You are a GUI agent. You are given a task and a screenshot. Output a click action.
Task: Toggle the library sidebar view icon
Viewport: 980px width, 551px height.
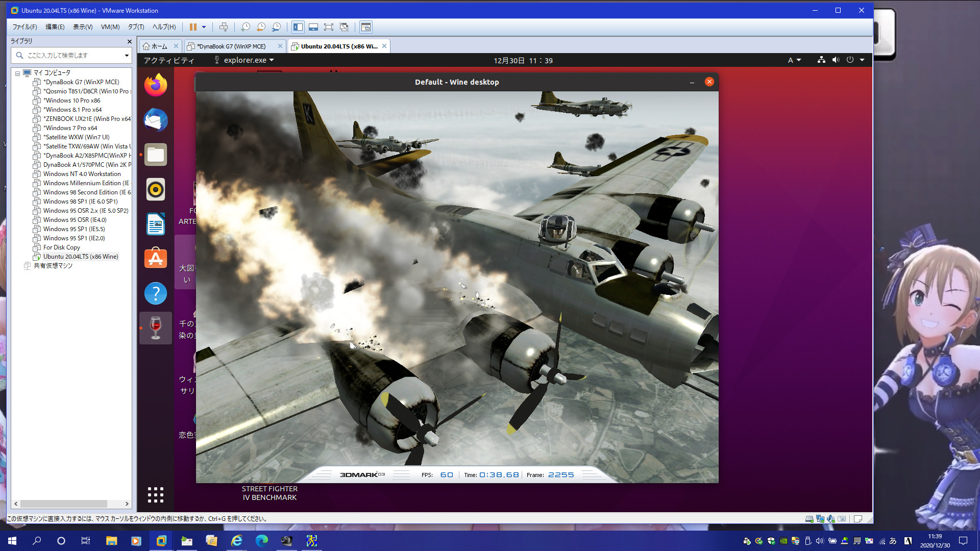pos(298,27)
